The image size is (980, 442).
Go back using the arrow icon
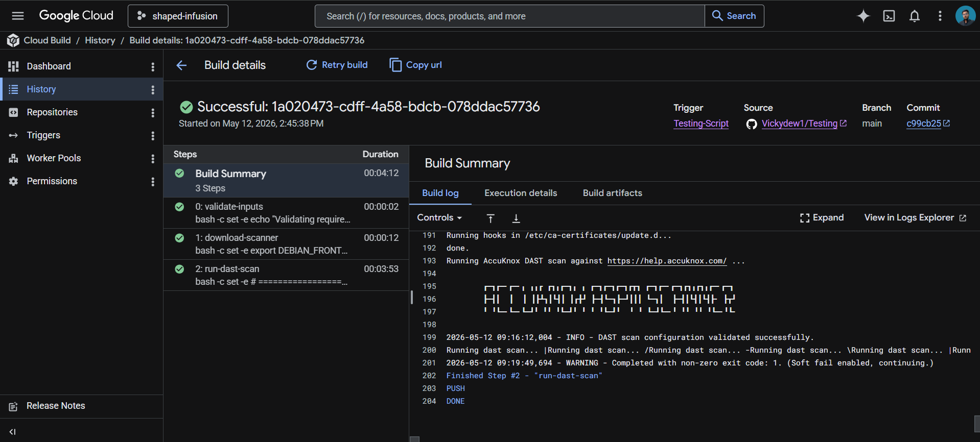181,65
